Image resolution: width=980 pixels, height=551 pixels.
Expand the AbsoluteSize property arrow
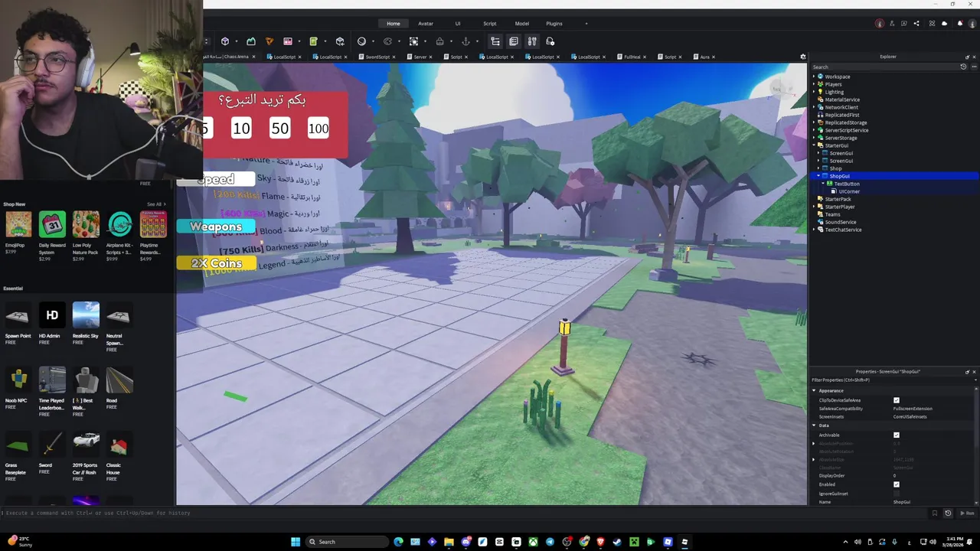814,459
